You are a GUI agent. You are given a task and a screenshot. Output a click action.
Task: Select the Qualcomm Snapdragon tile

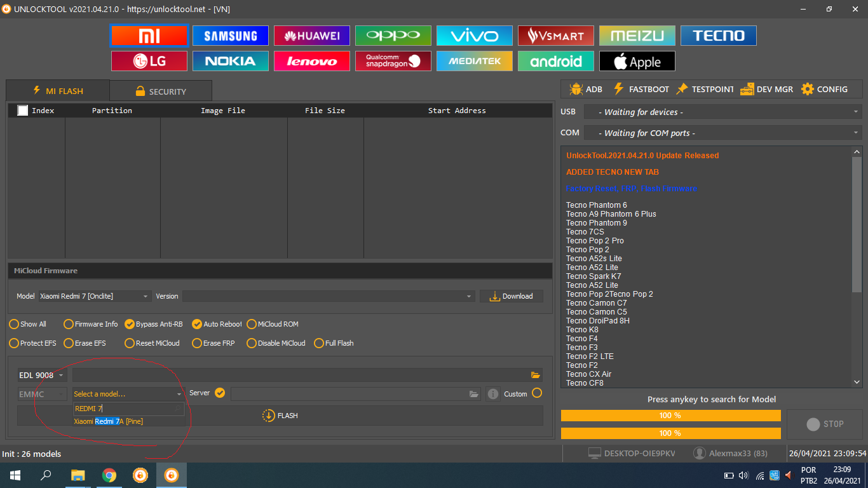pyautogui.click(x=393, y=61)
